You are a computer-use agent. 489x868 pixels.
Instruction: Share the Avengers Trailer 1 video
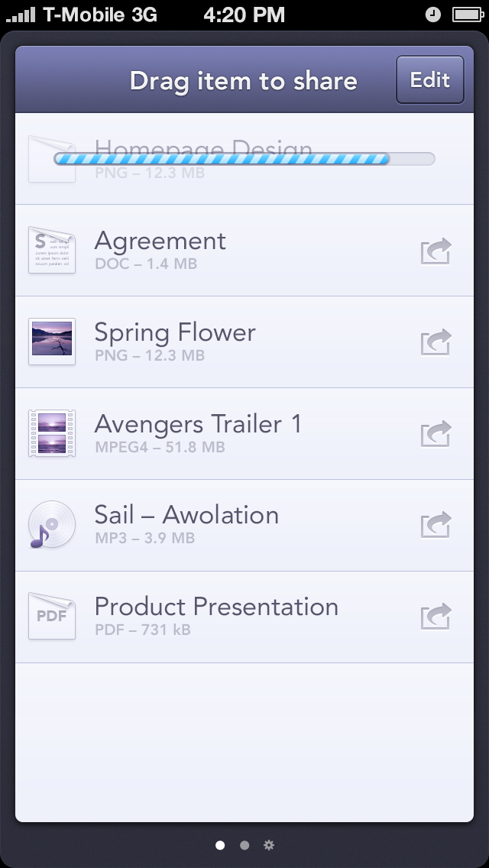pos(436,434)
